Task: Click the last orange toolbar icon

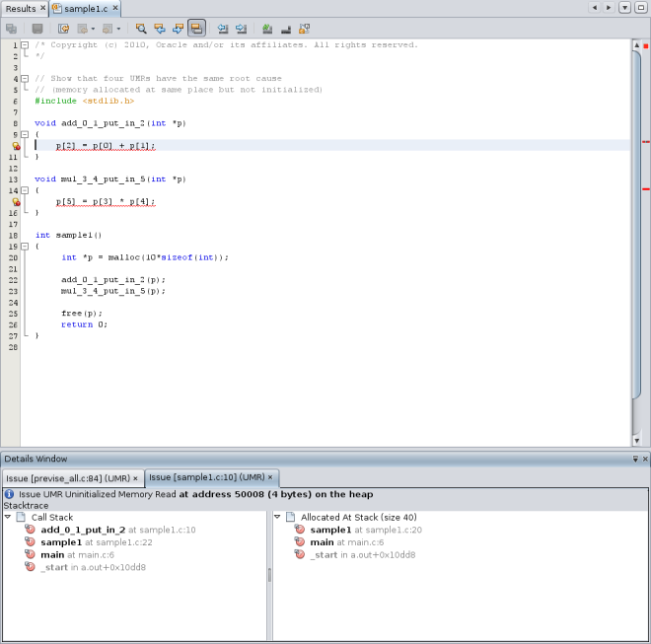Action: (x=305, y=29)
